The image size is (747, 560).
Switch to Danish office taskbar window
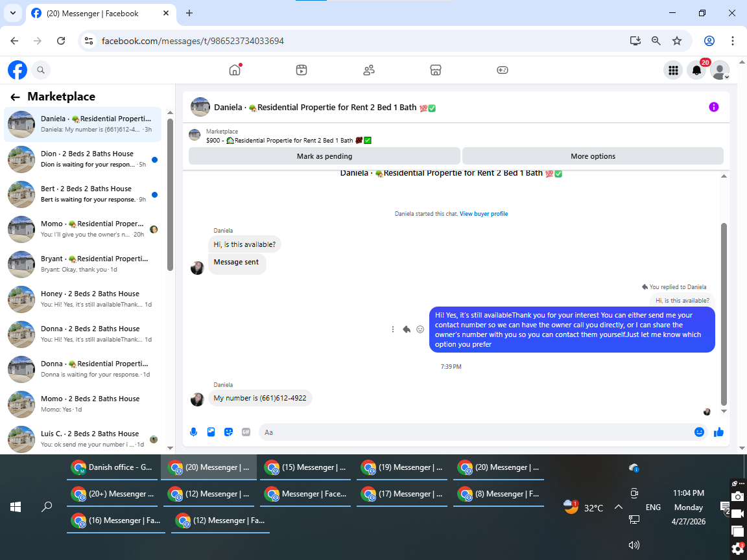[x=112, y=467]
